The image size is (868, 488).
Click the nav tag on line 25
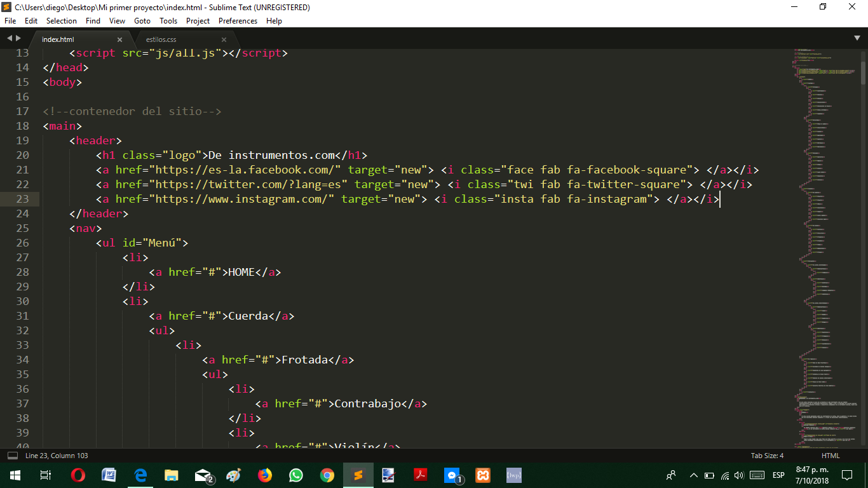[86, 228]
